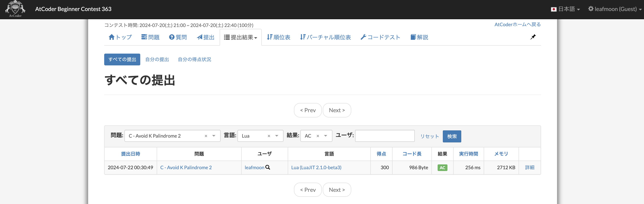Screen dimensions: 644x204
Task: Click inside the ユーザ input field
Action: (x=385, y=136)
